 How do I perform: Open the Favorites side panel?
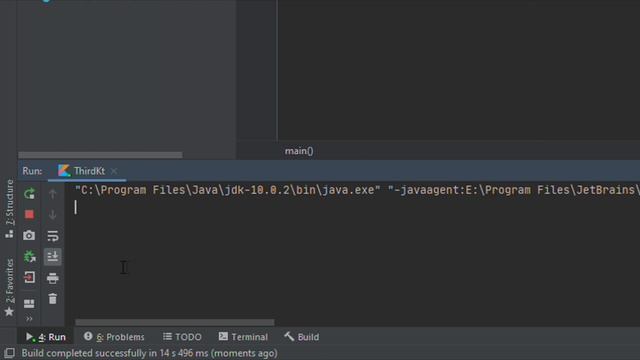[9, 288]
